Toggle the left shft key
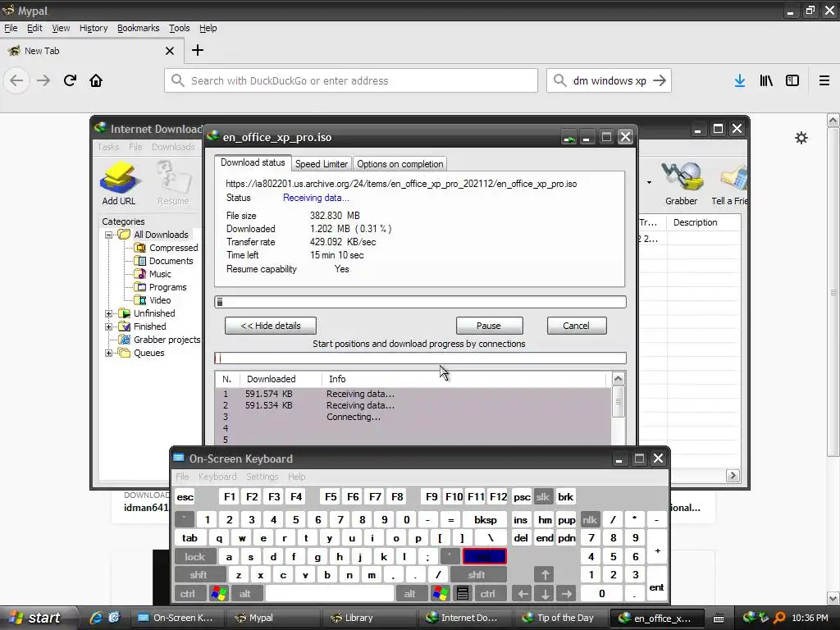This screenshot has height=630, width=840. (199, 575)
